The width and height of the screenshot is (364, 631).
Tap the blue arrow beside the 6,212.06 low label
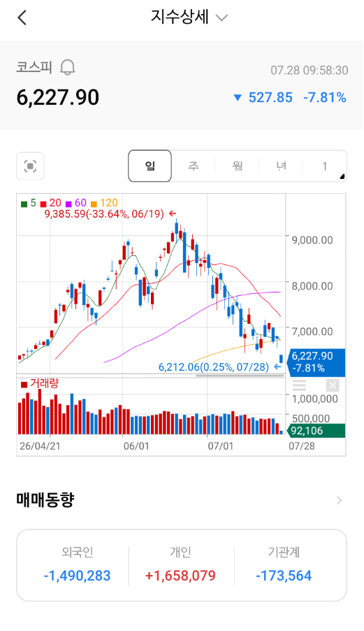[x=277, y=367]
